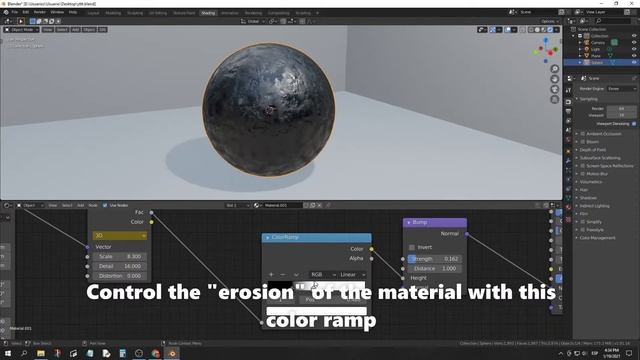The height and width of the screenshot is (360, 640).
Task: Hide Camera with its eye icon
Action: click(634, 42)
